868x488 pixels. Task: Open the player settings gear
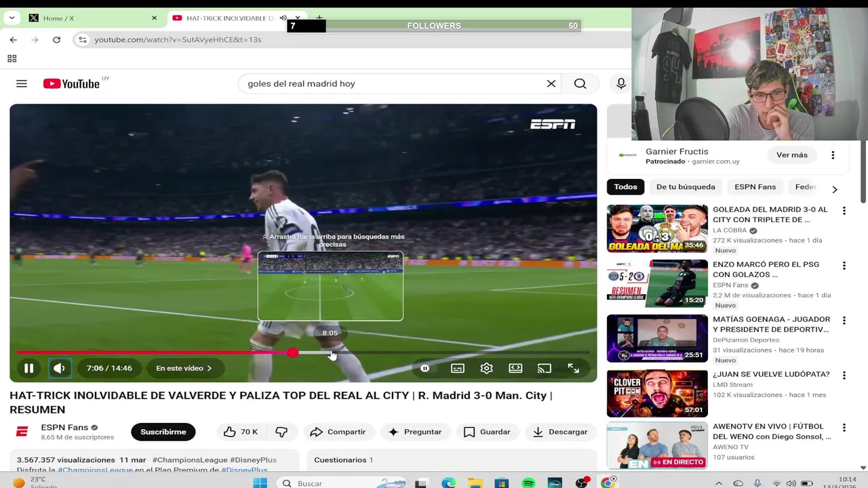point(486,368)
